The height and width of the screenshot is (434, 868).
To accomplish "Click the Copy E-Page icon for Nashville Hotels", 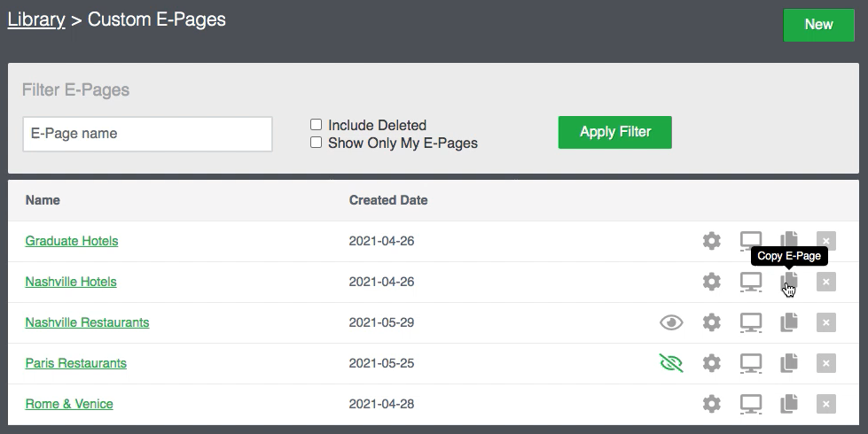I will (789, 282).
